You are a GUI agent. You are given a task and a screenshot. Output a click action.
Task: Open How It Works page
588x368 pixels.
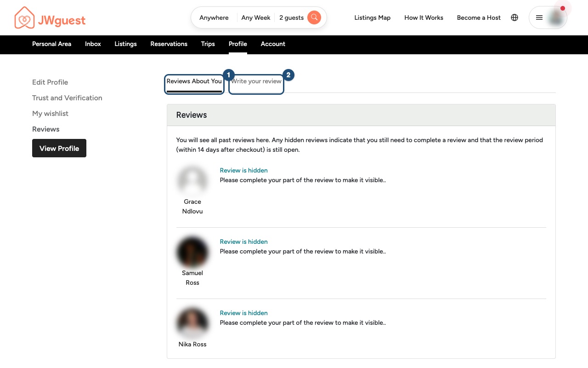[x=424, y=17]
